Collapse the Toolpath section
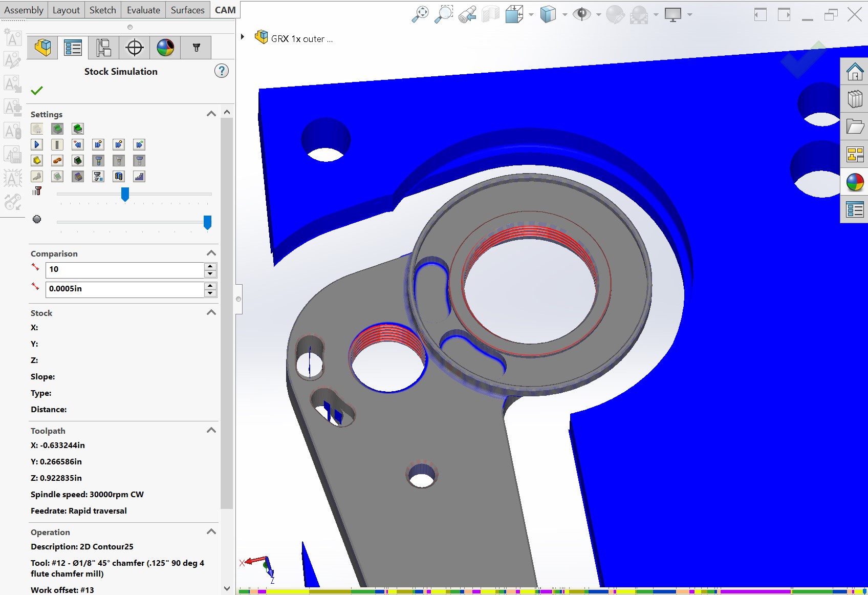The height and width of the screenshot is (595, 868). (x=211, y=431)
